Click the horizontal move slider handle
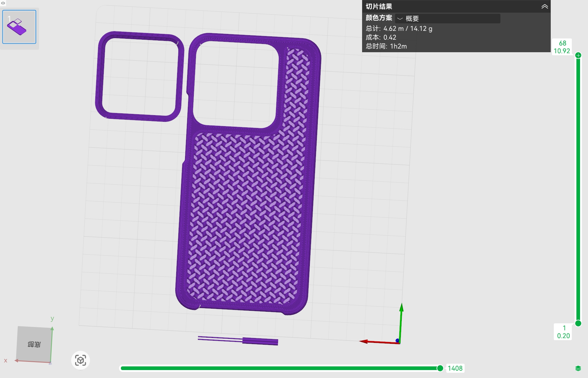 440,368
